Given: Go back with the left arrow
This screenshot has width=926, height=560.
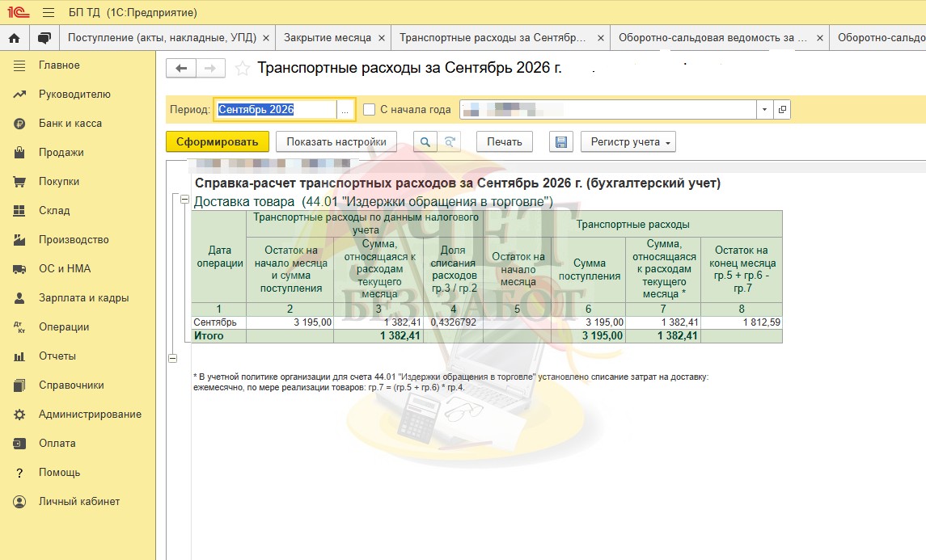Looking at the screenshot, I should 181,69.
